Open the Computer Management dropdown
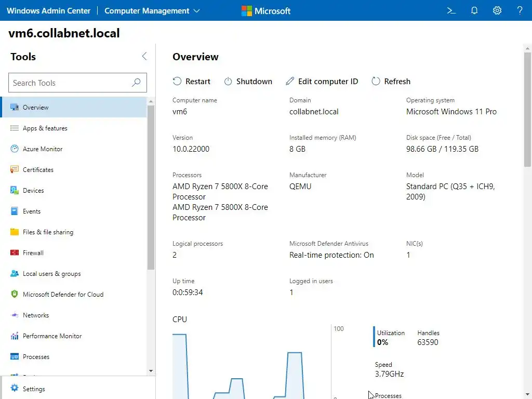 click(152, 11)
